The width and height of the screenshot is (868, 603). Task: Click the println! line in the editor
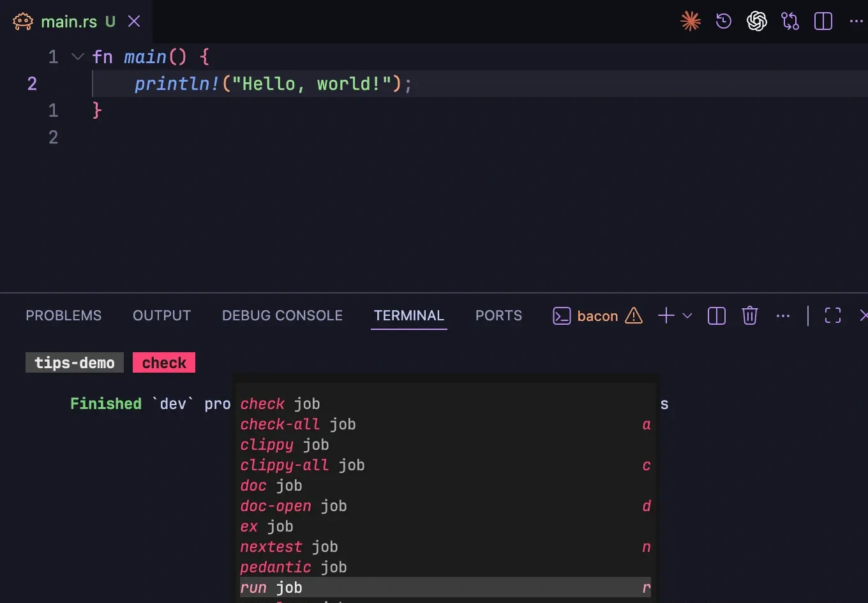(x=273, y=84)
